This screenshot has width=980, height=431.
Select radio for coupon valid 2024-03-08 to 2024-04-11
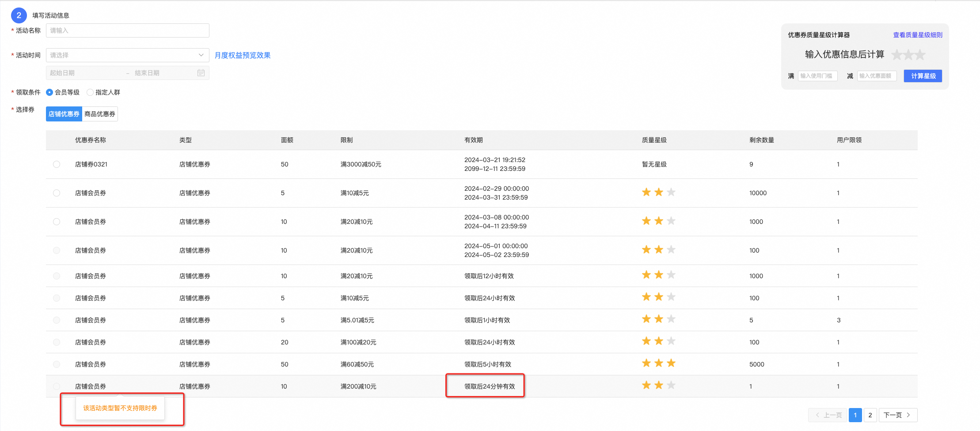57,222
